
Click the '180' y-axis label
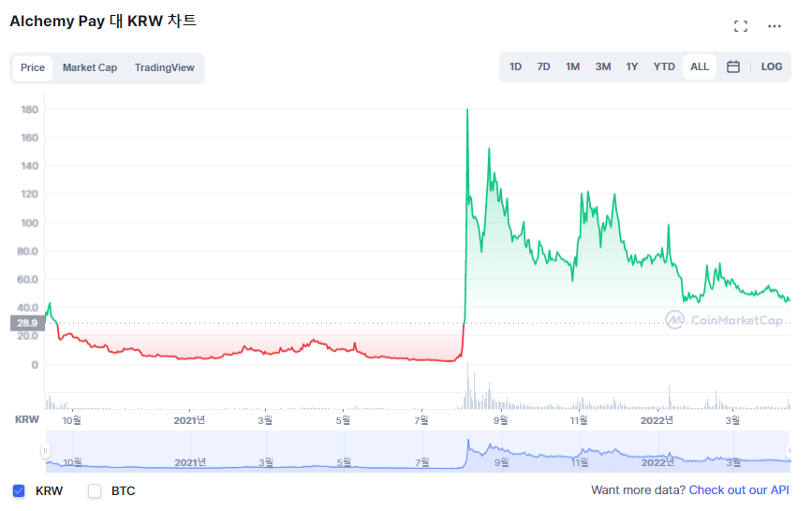(x=30, y=109)
